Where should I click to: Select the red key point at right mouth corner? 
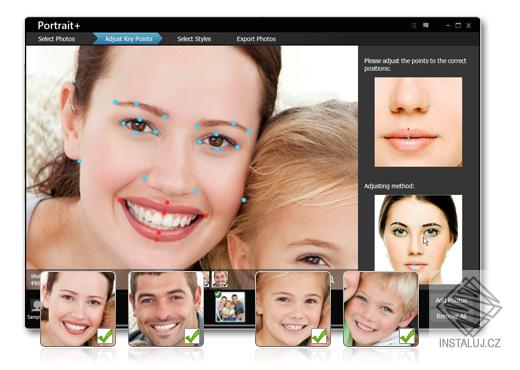pos(206,216)
